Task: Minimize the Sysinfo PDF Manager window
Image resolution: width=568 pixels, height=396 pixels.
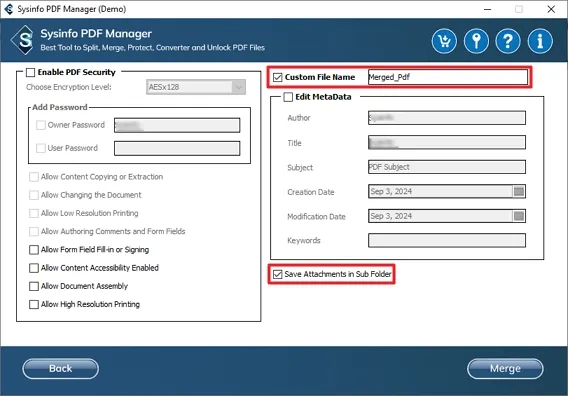Action: click(488, 9)
